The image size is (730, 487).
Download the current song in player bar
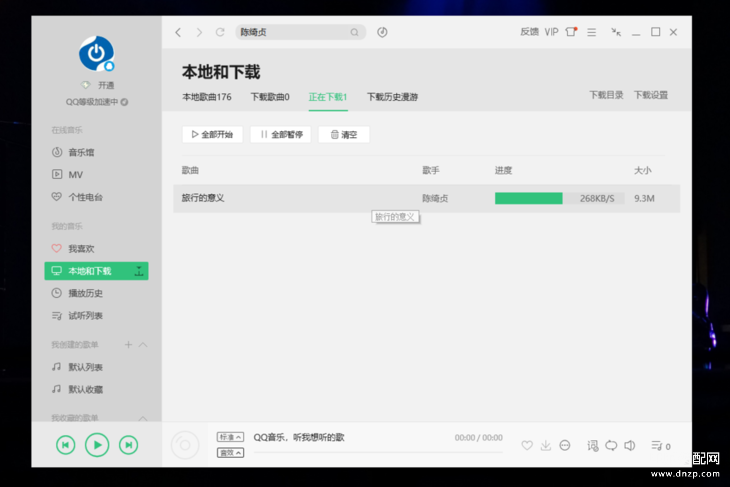[546, 446]
